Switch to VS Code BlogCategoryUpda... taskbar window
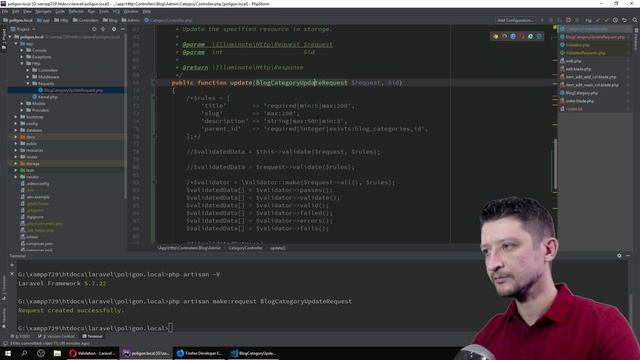 click(253, 353)
